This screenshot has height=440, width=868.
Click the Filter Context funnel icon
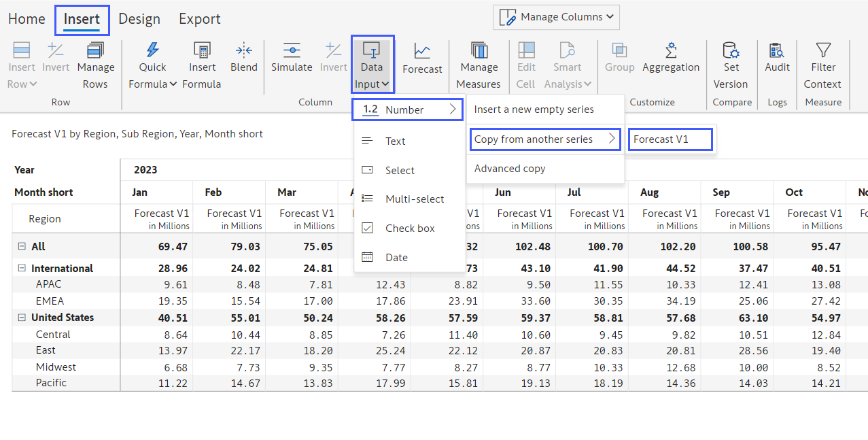[x=823, y=50]
